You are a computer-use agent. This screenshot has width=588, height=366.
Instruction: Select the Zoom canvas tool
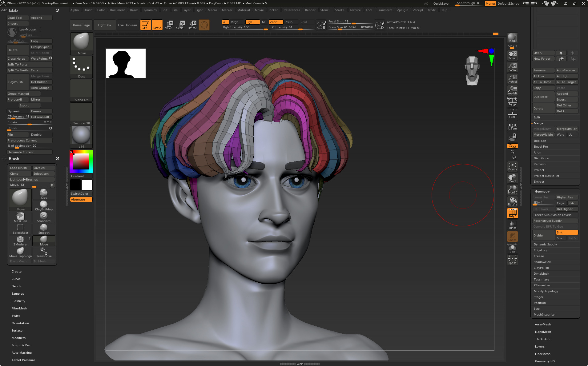(512, 67)
